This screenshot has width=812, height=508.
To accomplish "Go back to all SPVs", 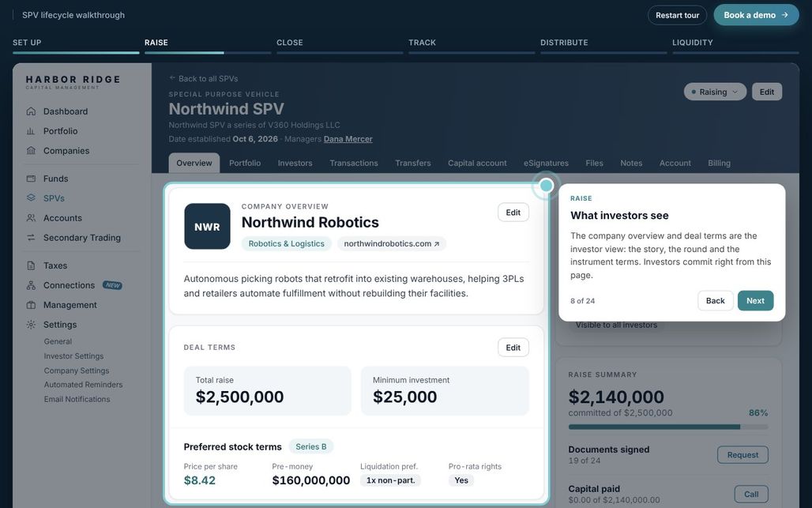I will (x=204, y=79).
